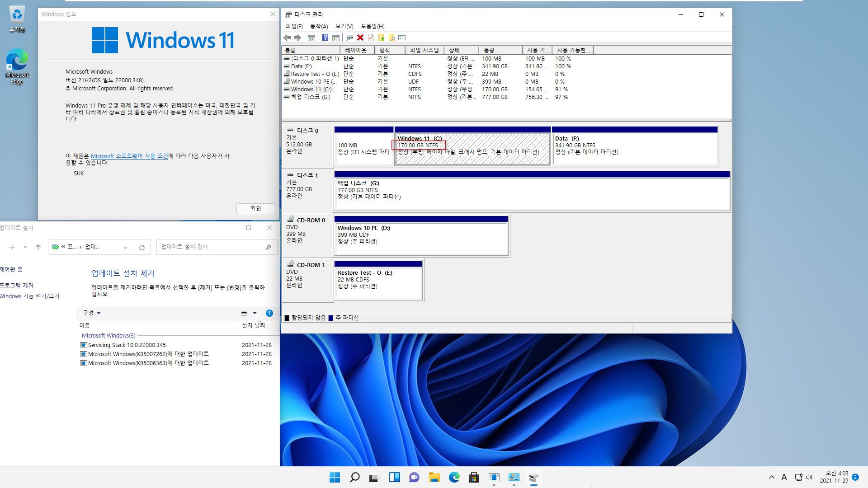Click the 용량 column header
Image resolution: width=868 pixels, height=488 pixels.
click(x=500, y=50)
